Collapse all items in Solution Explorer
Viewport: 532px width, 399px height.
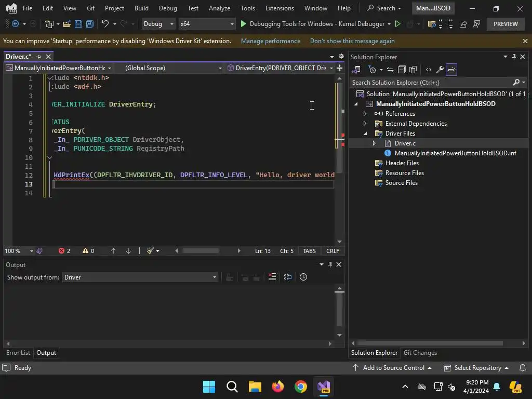[402, 70]
